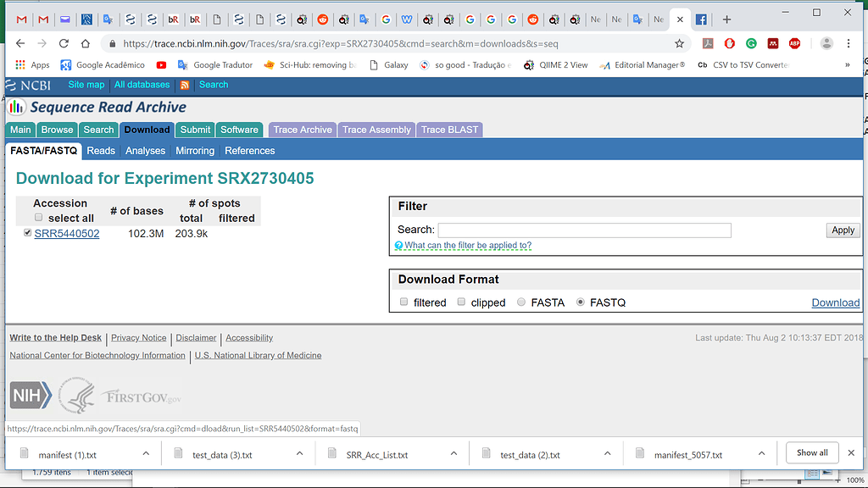Expand options for test_data (2).txt download
The image size is (868, 488).
coord(607,454)
